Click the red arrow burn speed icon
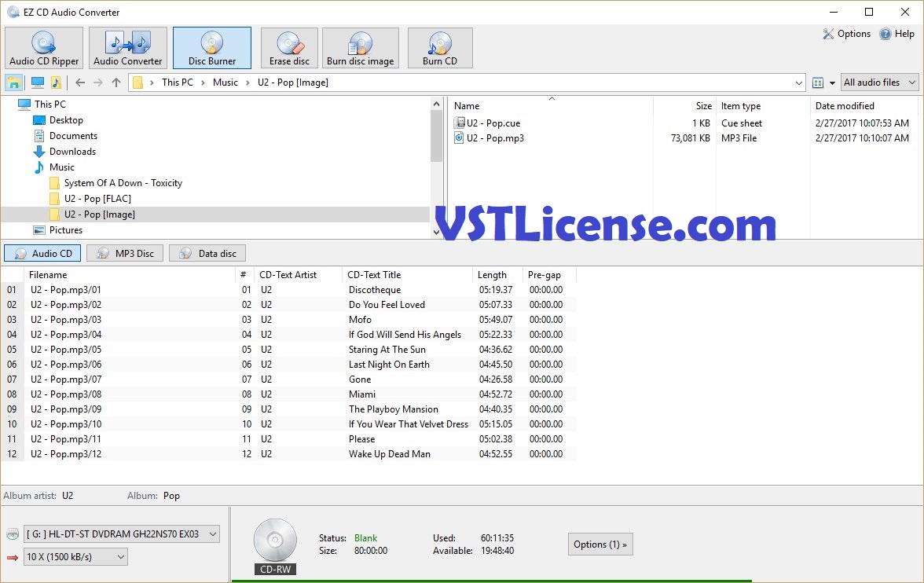Viewport: 924px width, 583px height. click(13, 557)
